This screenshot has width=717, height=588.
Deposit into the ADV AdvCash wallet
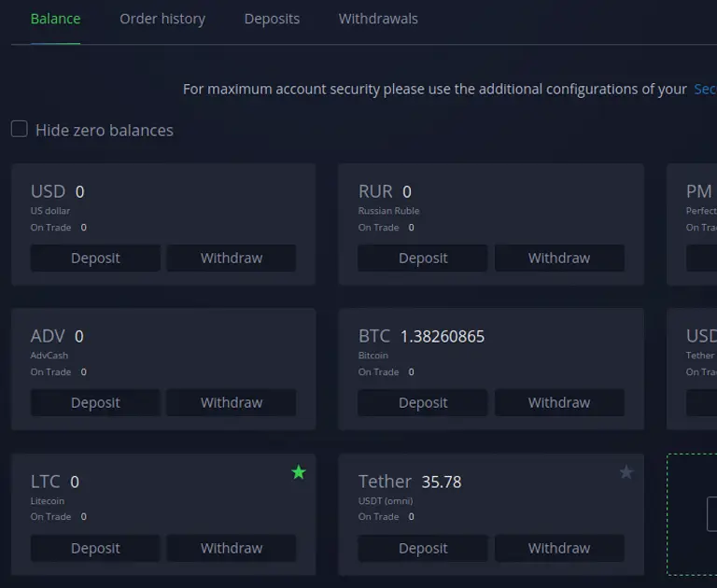point(95,402)
